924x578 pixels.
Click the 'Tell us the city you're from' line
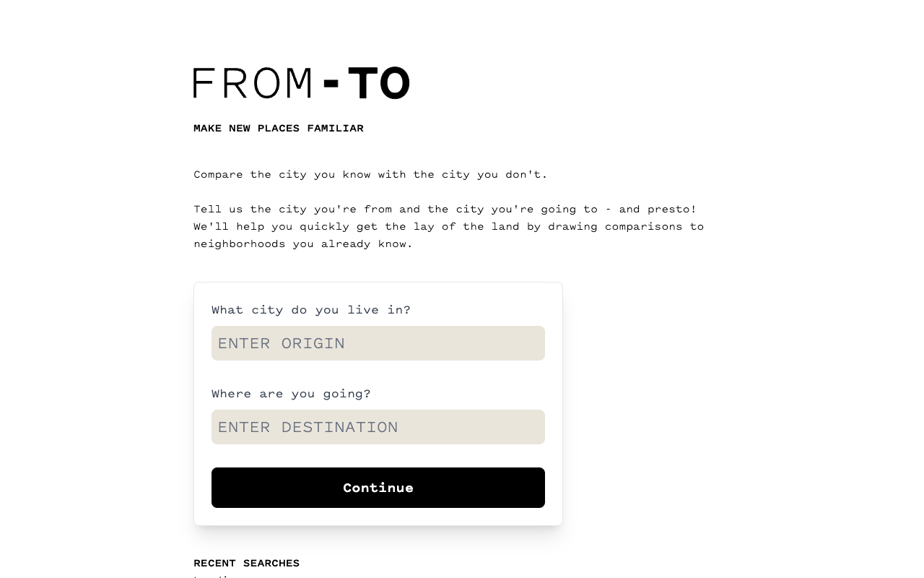point(445,209)
